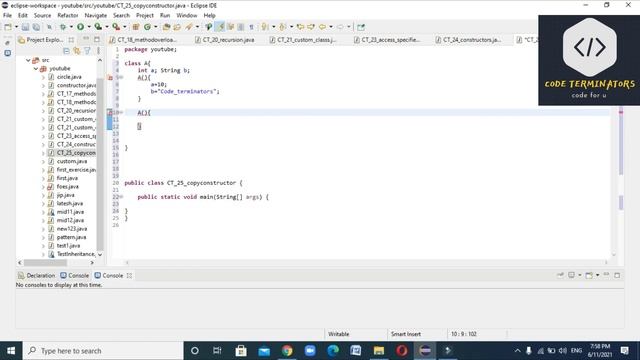Click the Next Annotation icon
Image resolution: width=640 pixels, height=360 pixels.
click(264, 27)
